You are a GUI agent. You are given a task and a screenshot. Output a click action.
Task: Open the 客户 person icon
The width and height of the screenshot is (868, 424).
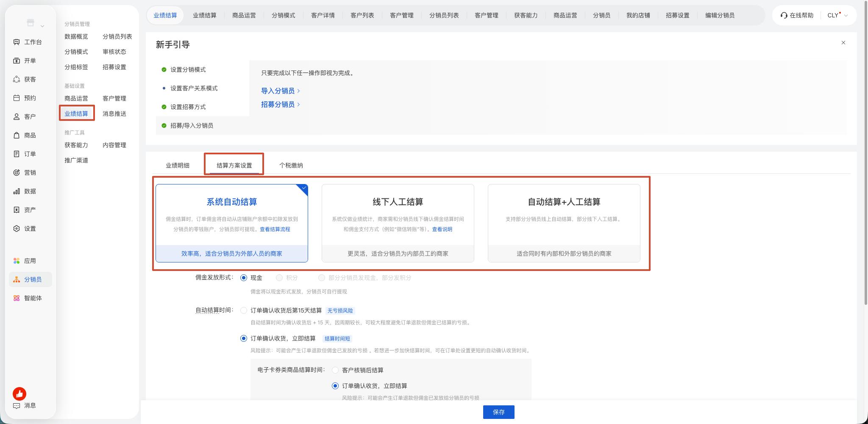17,117
